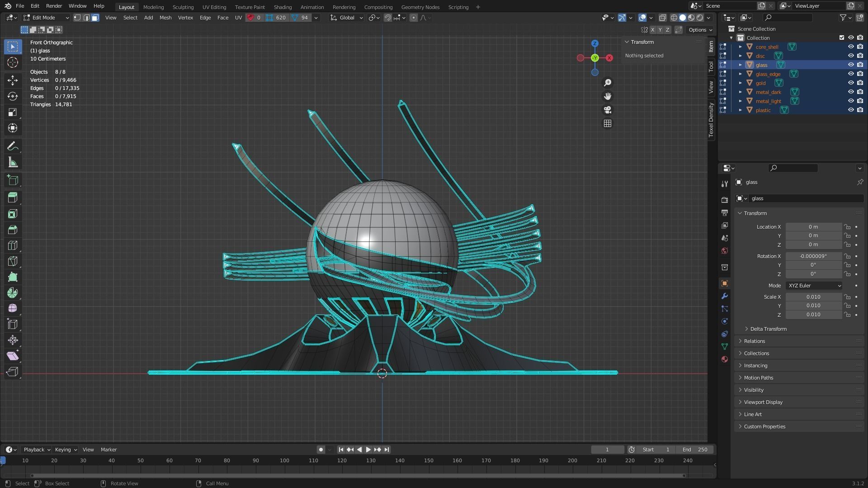Open the Edit Mode dropdown
This screenshot has width=868, height=488.
[46, 18]
